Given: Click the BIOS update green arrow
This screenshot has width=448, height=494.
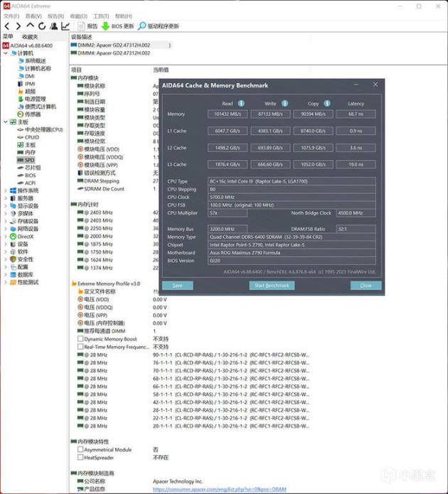Looking at the screenshot, I should pyautogui.click(x=106, y=26).
